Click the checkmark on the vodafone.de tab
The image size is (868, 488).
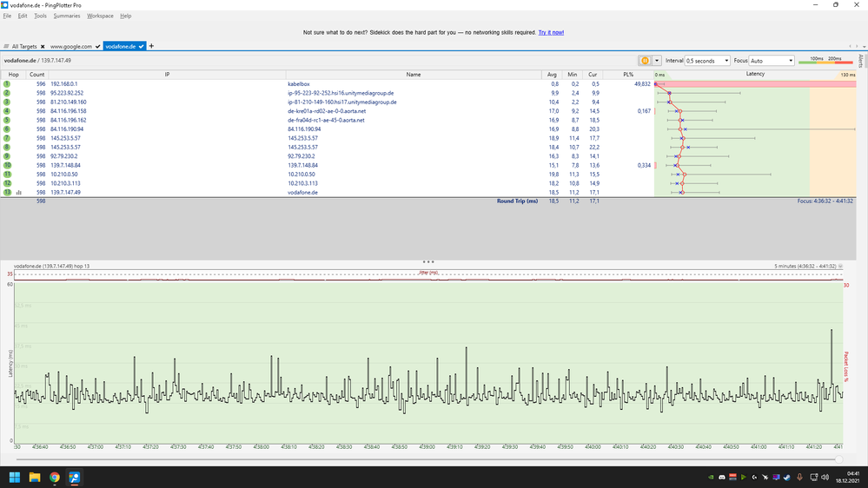142,47
